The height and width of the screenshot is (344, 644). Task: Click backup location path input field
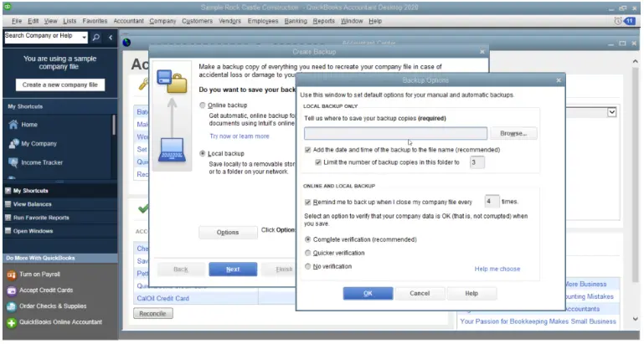[x=395, y=133]
